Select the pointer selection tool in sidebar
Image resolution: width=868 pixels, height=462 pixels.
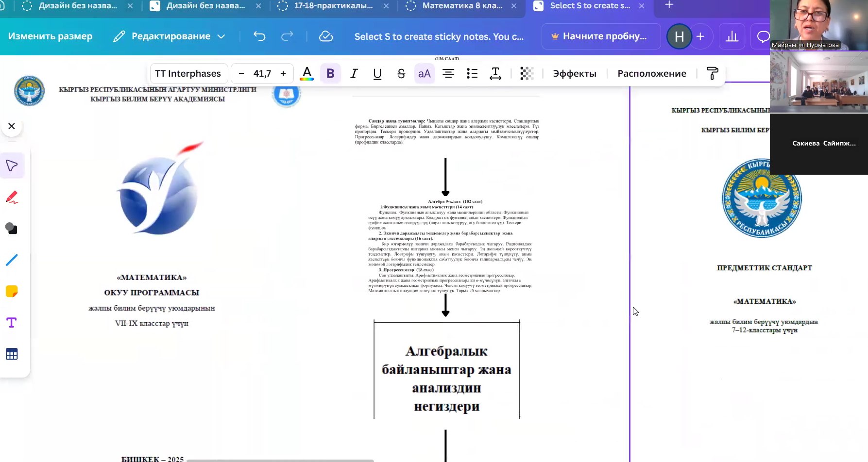pos(12,166)
